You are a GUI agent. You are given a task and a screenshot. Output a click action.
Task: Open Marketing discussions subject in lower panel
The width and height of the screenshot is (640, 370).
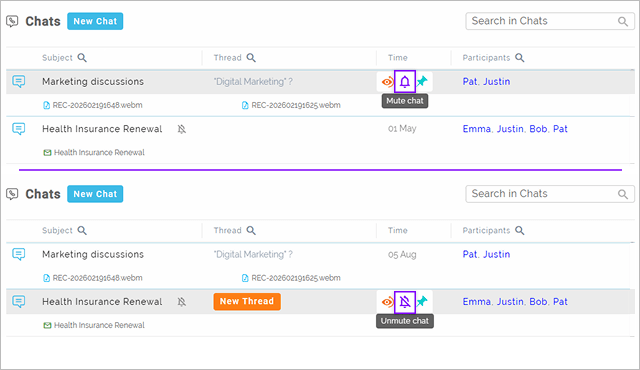coord(93,254)
